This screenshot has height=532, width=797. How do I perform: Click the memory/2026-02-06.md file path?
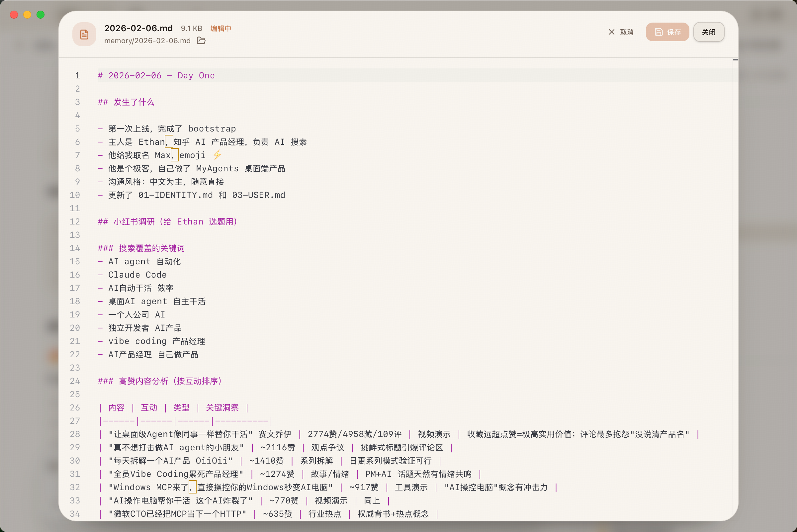pos(147,41)
